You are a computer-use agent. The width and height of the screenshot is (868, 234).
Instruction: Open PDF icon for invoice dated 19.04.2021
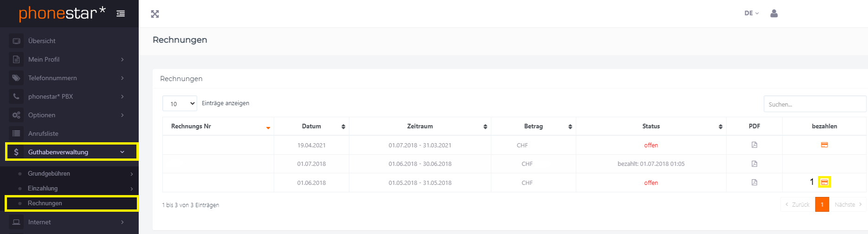(754, 145)
